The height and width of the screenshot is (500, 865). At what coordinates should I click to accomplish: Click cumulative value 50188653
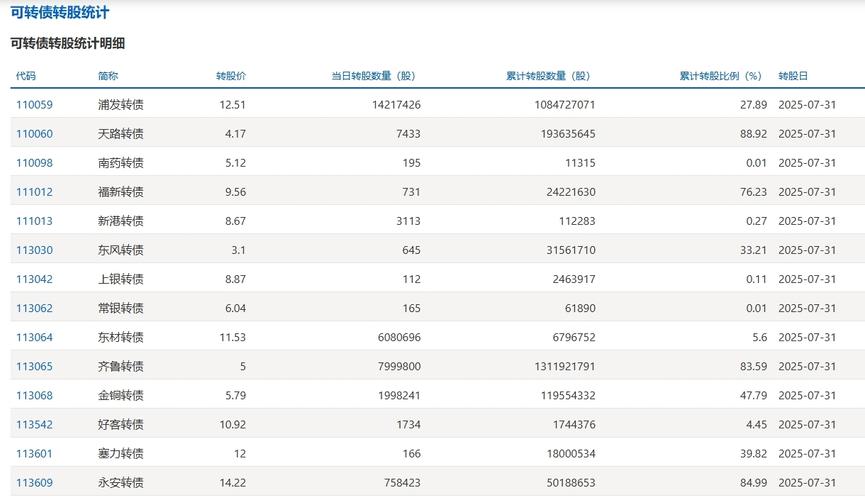pos(571,483)
